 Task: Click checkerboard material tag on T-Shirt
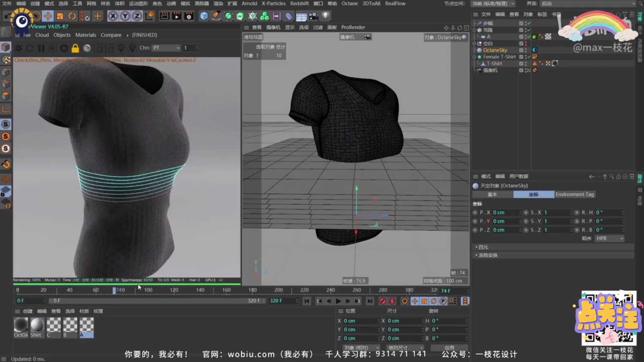tap(548, 64)
